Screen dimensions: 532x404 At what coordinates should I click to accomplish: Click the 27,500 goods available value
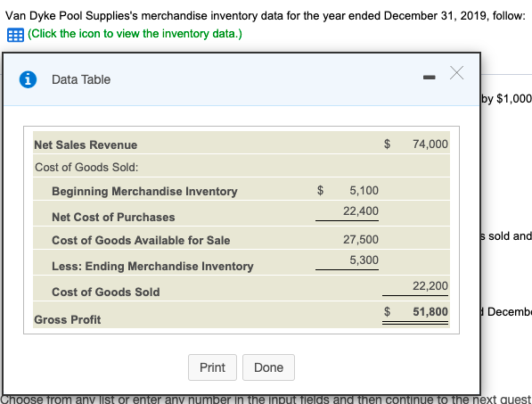[361, 239]
